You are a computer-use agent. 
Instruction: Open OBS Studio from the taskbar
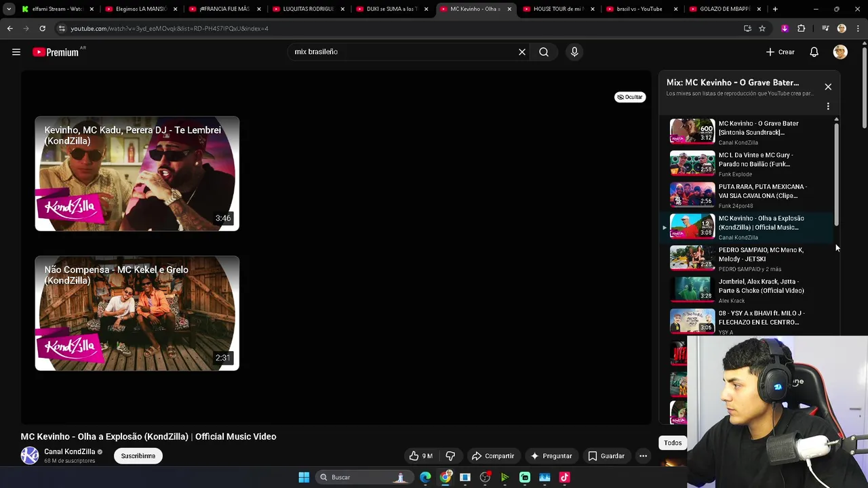[x=485, y=477]
